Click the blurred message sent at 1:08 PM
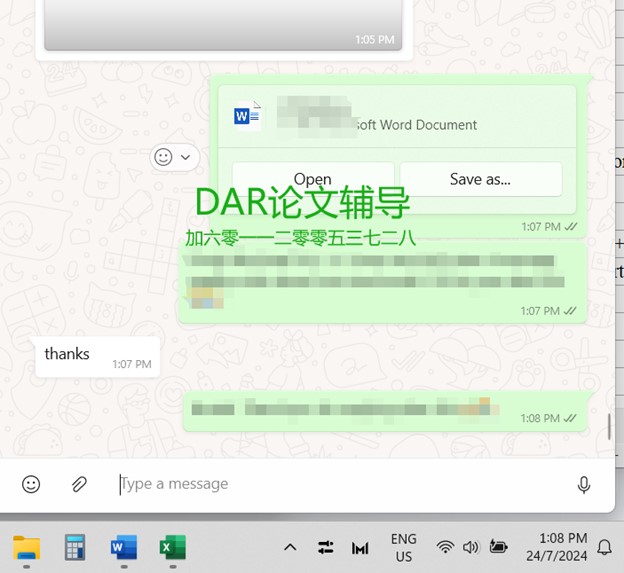 tap(385, 411)
